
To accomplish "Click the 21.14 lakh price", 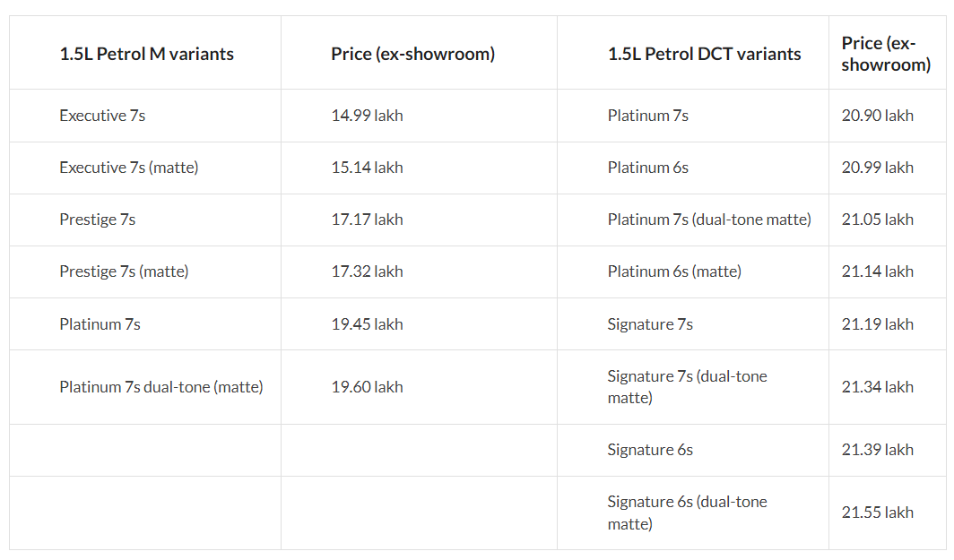I will 877,271.
